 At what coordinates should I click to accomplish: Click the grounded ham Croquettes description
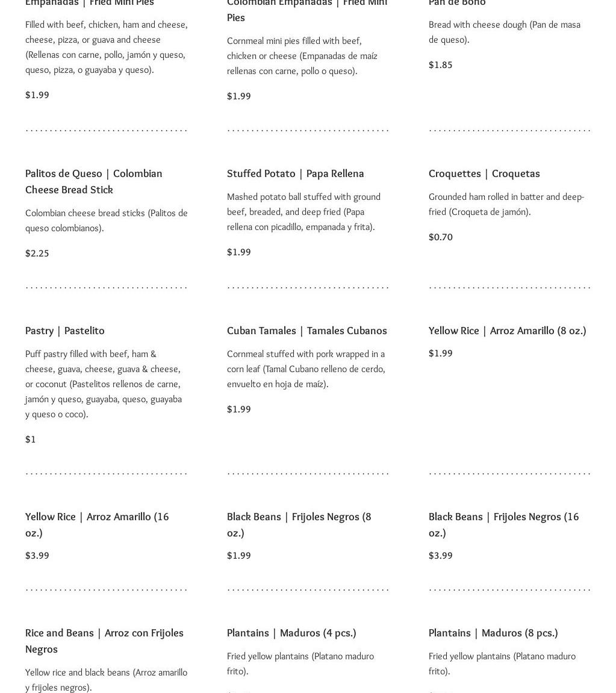pos(506,204)
